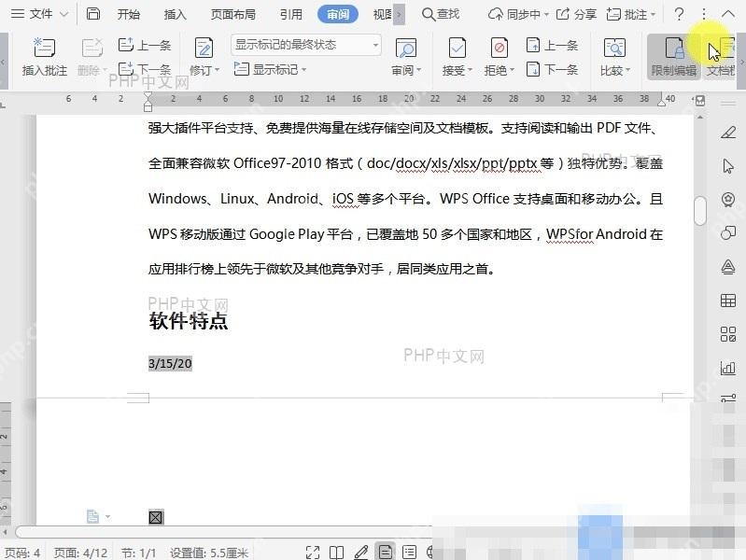Toggle 限制编辑 restrict editing

674,57
